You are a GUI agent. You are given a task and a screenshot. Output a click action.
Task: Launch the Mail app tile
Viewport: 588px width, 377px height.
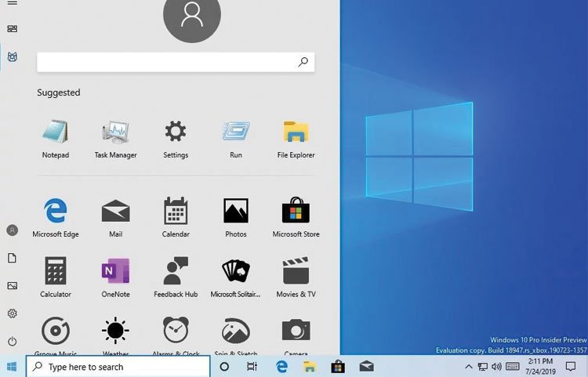(x=115, y=211)
